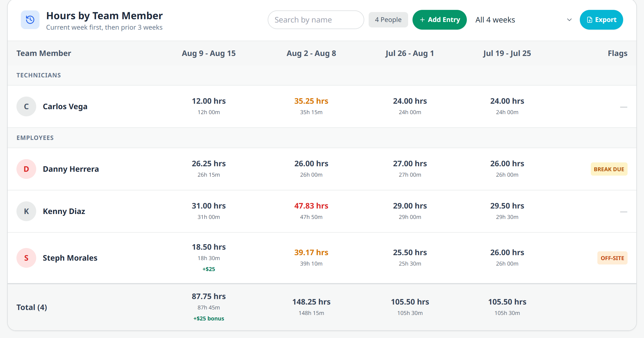Open the All 4 weeks dropdown
644x338 pixels.
pyautogui.click(x=523, y=20)
